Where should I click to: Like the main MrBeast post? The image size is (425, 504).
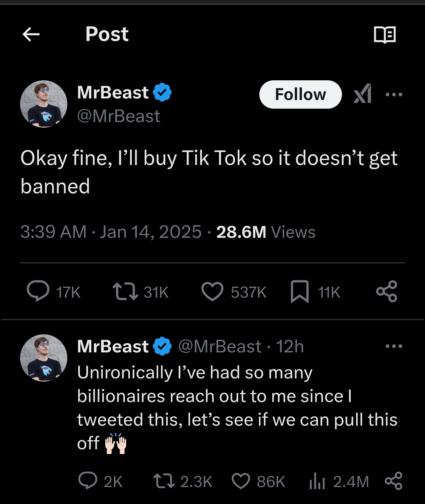(213, 292)
